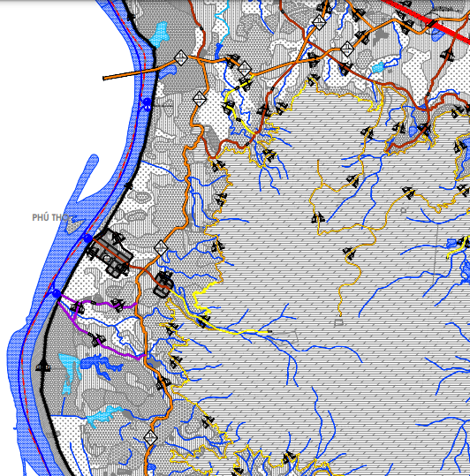Select the bottommost diamond road marker

150,438
